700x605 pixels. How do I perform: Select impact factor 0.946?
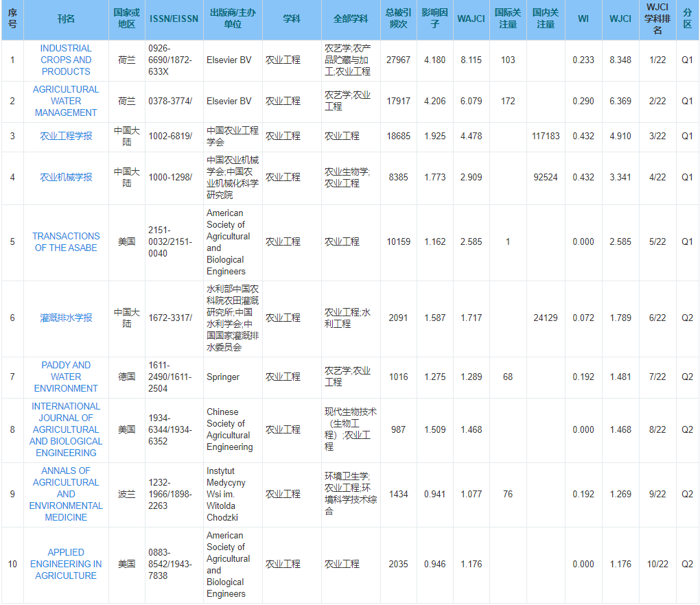[x=435, y=564]
